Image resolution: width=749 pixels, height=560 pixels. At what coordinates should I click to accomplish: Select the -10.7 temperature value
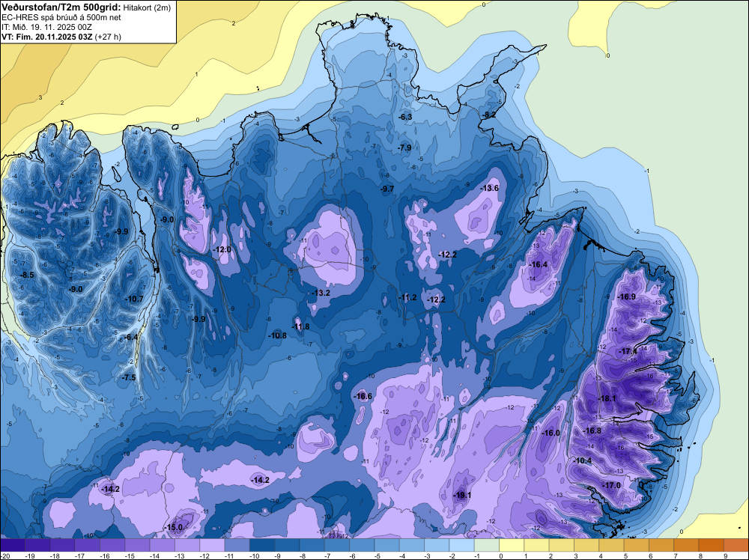click(134, 299)
